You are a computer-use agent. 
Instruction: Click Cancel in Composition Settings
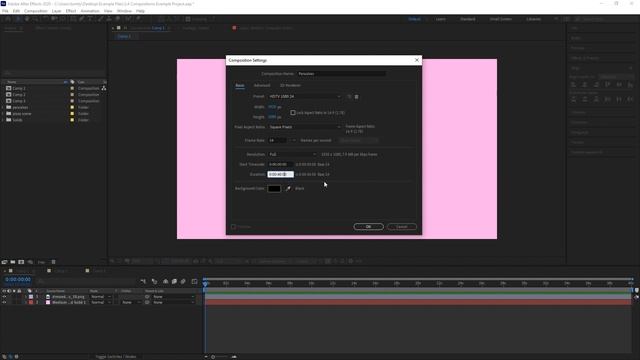tap(402, 227)
